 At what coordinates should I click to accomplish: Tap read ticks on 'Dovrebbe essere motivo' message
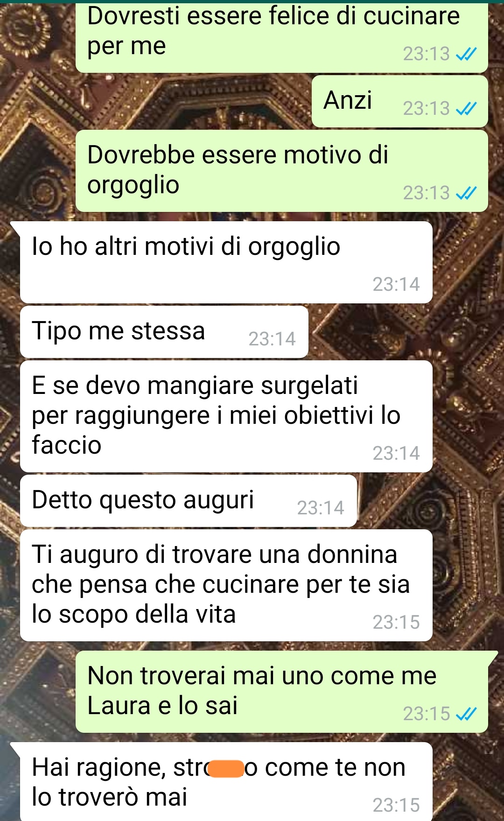click(x=466, y=193)
